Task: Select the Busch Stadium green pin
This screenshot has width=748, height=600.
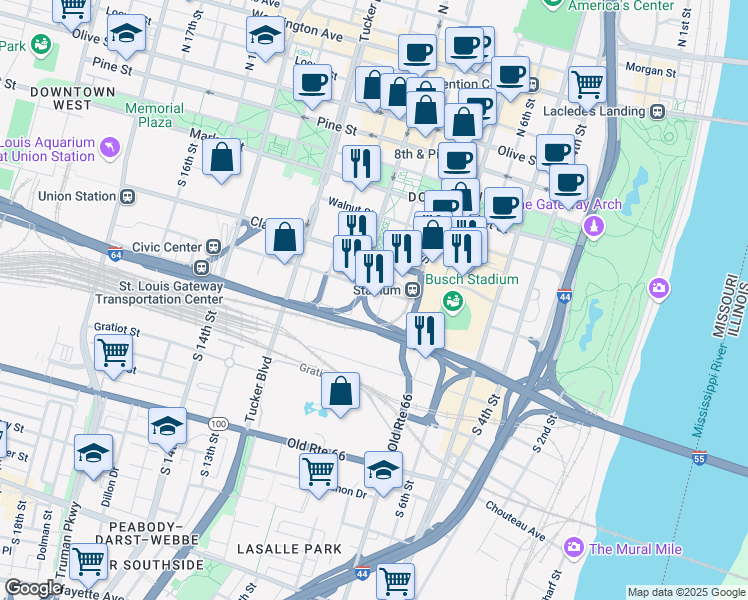Action: [x=453, y=302]
